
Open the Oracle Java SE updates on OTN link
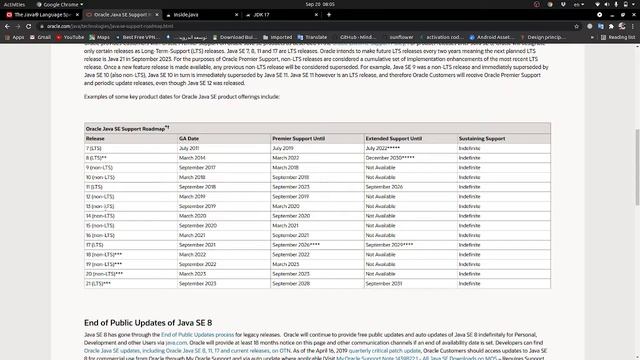pyautogui.click(x=187, y=351)
